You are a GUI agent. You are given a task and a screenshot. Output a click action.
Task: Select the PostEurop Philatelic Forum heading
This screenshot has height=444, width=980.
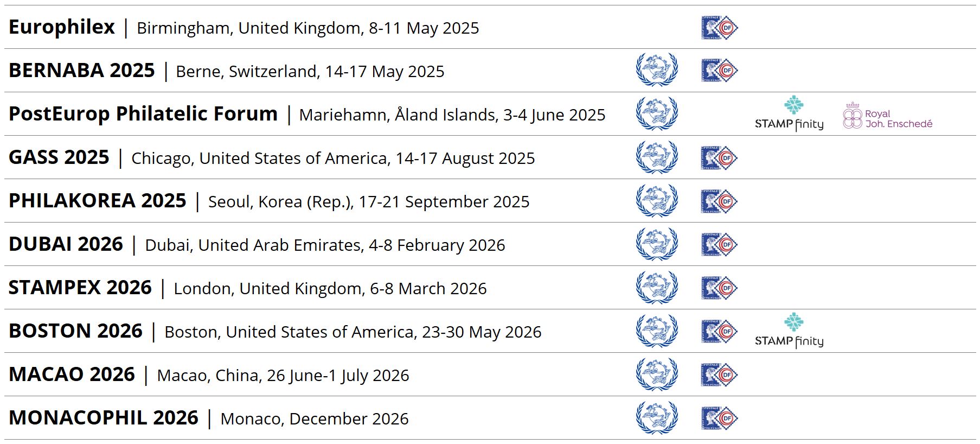click(x=143, y=114)
